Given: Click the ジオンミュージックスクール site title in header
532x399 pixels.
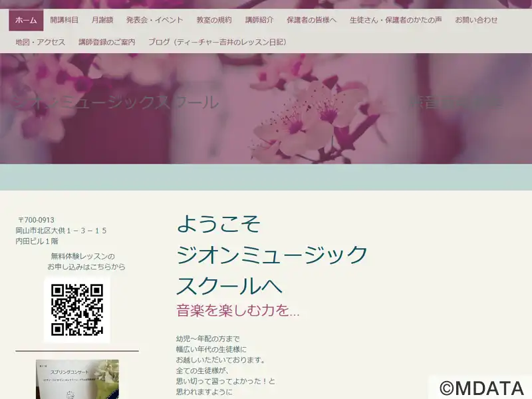Looking at the screenshot, I should (x=117, y=102).
